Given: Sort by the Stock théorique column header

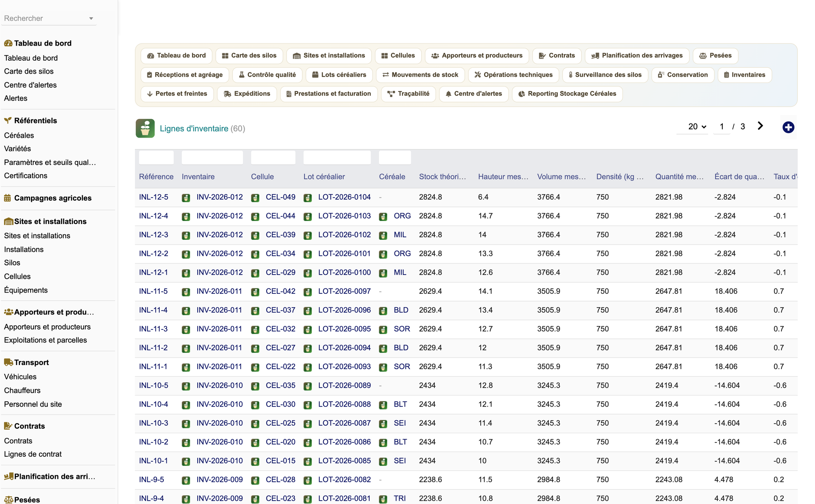Looking at the screenshot, I should pos(443,177).
